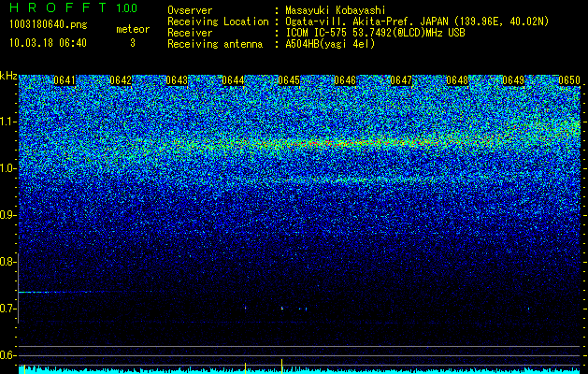Click the meteor count label

coord(133,29)
